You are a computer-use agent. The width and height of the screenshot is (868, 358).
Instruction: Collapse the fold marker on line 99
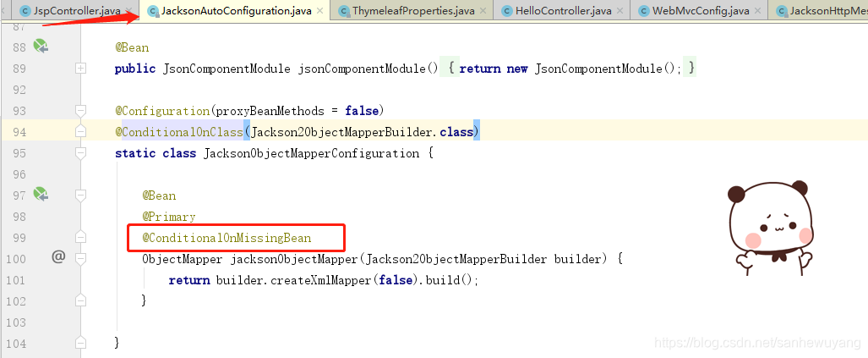pos(81,237)
